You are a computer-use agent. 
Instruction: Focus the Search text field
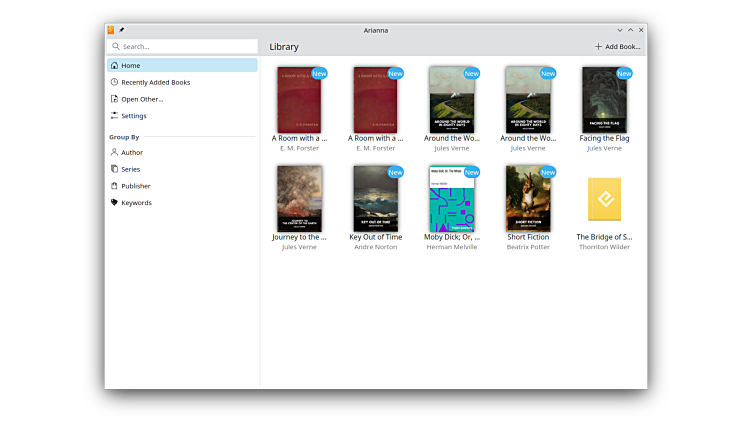(185, 46)
